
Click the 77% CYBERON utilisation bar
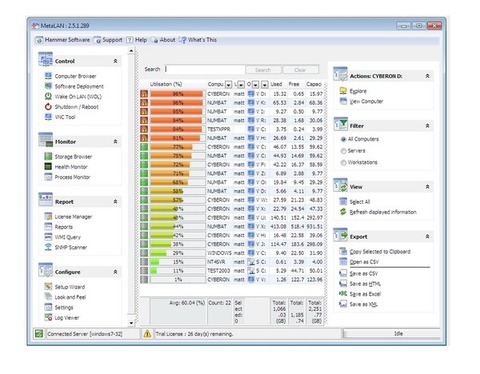pos(177,147)
